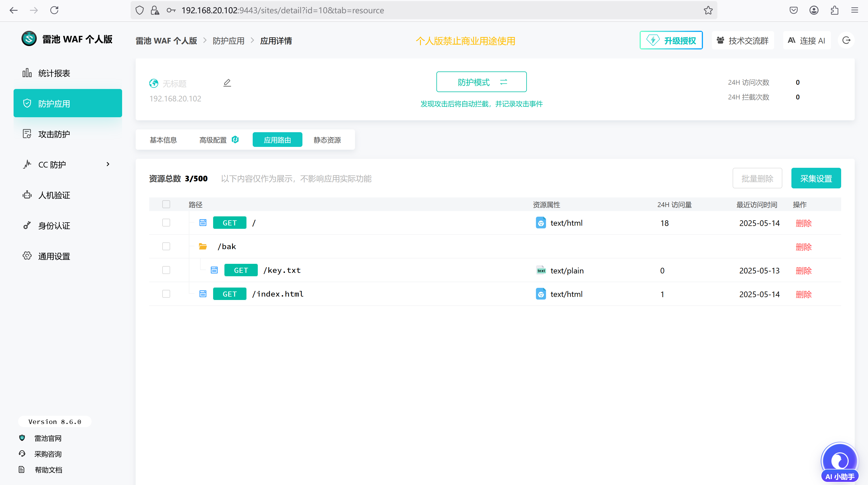Click the folder icon for /bak

point(203,247)
